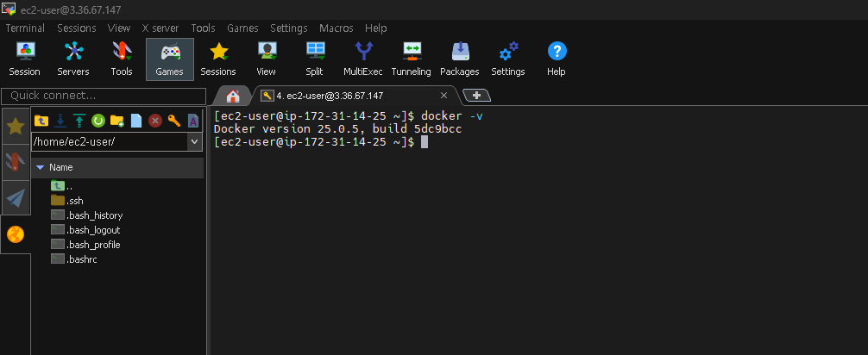The height and width of the screenshot is (355, 868).
Task: Sort files by Name column header
Action: (60, 167)
